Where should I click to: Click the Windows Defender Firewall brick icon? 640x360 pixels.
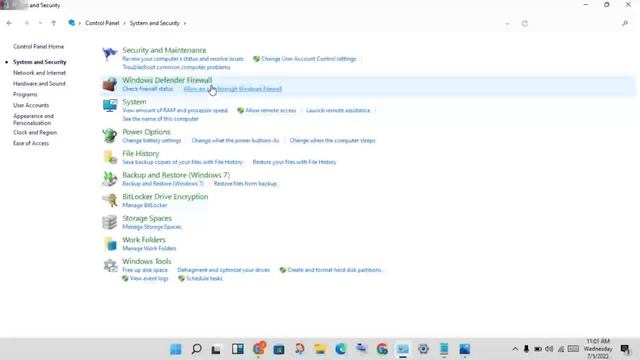(x=109, y=84)
